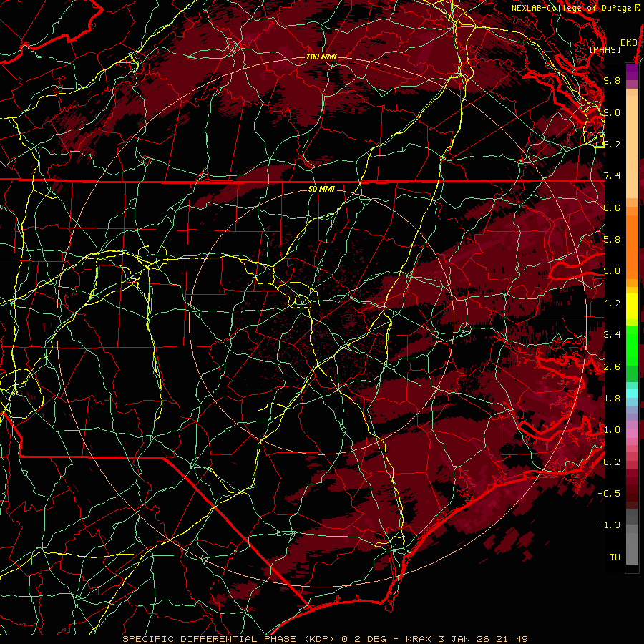Click the 5.8 value on the color scale
The width and height of the screenshot is (644, 644).
tap(612, 240)
